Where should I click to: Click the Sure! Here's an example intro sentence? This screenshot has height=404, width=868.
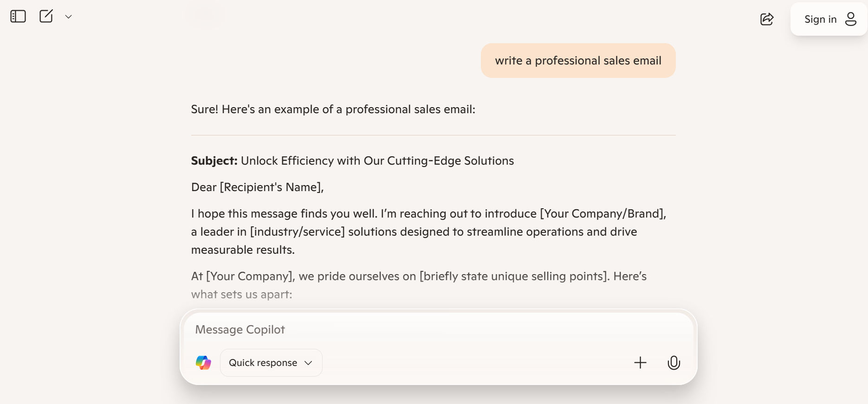pos(333,109)
